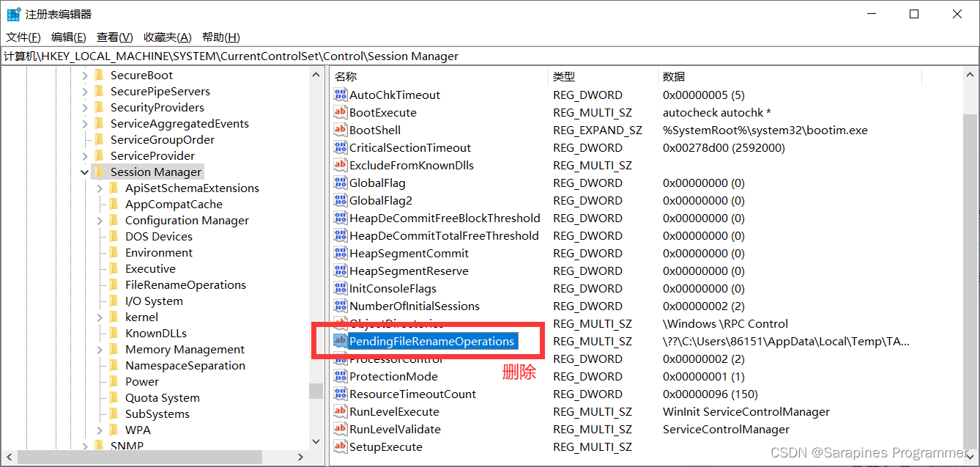Open the 编辑(E) menu
Viewport: 980px width, 467px height.
[x=68, y=37]
